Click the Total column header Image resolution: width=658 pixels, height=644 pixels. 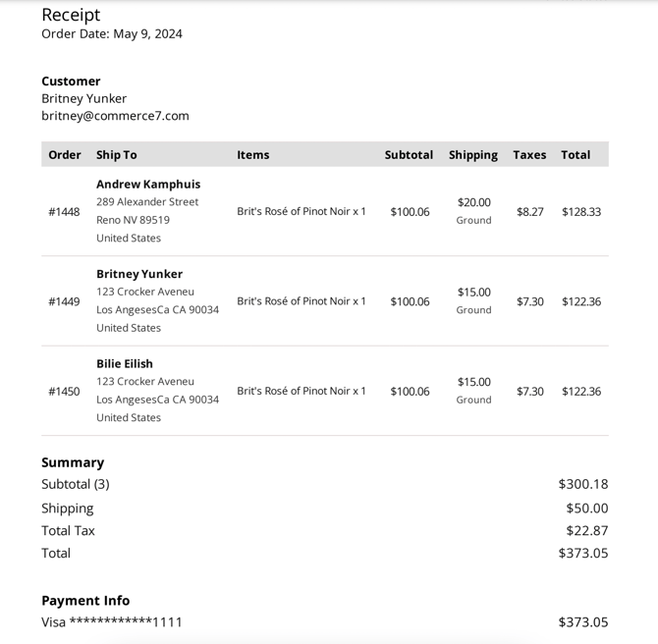576,155
